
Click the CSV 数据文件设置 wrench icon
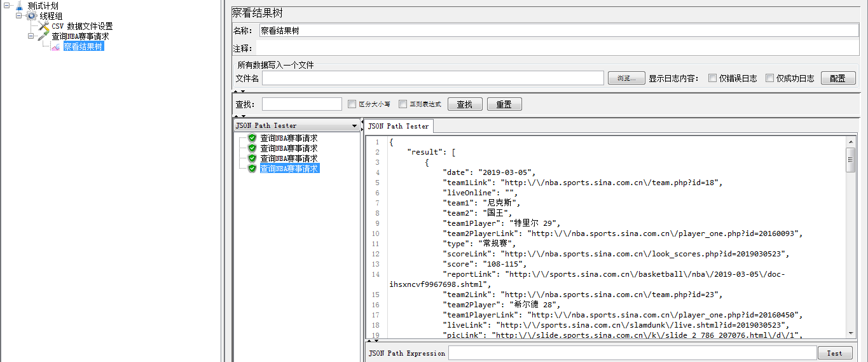[43, 26]
